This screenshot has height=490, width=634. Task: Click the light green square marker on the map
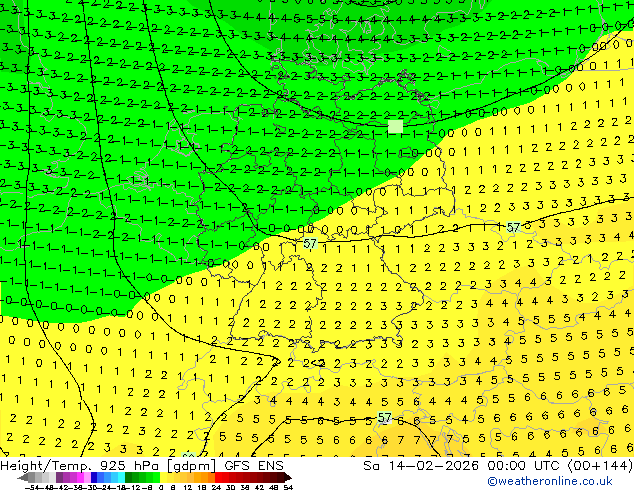395,127
